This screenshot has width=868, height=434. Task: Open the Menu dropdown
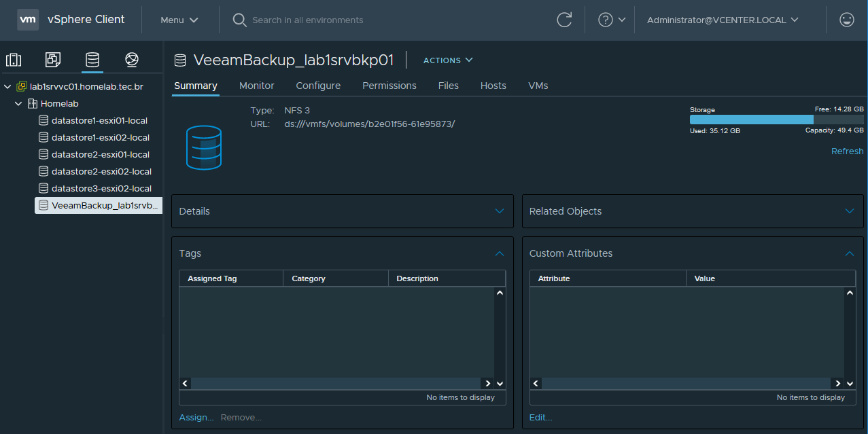(x=179, y=20)
